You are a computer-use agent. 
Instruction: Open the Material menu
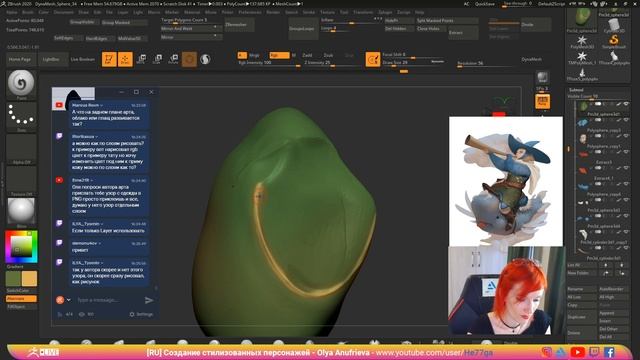click(192, 12)
